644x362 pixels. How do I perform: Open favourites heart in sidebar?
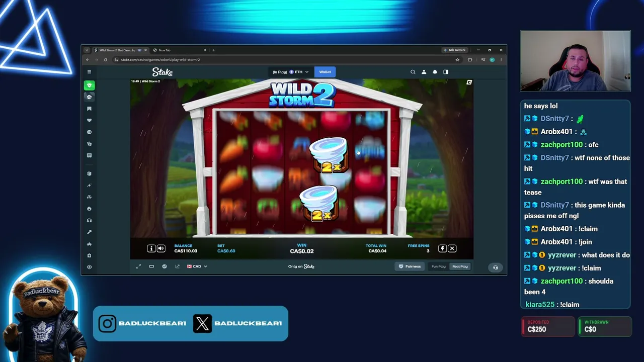pyautogui.click(x=89, y=120)
